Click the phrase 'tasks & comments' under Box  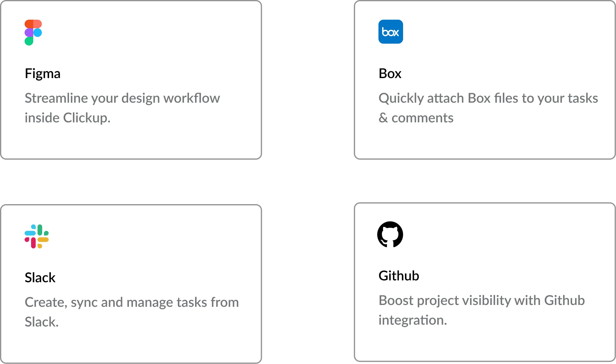[416, 117]
